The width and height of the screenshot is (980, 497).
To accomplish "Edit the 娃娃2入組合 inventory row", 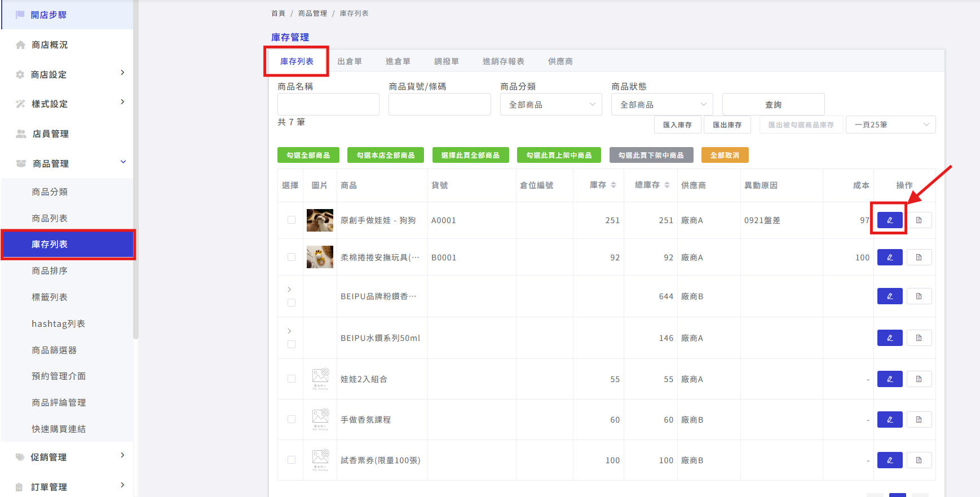I will (890, 379).
